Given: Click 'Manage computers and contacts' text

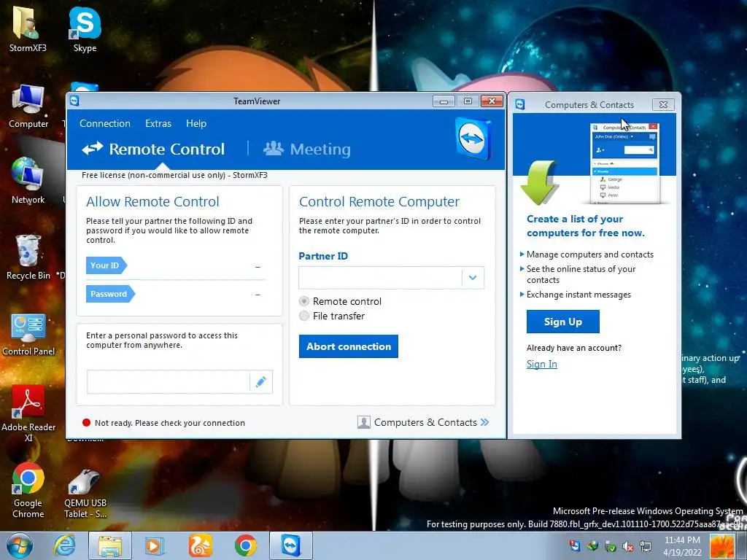Looking at the screenshot, I should (589, 254).
